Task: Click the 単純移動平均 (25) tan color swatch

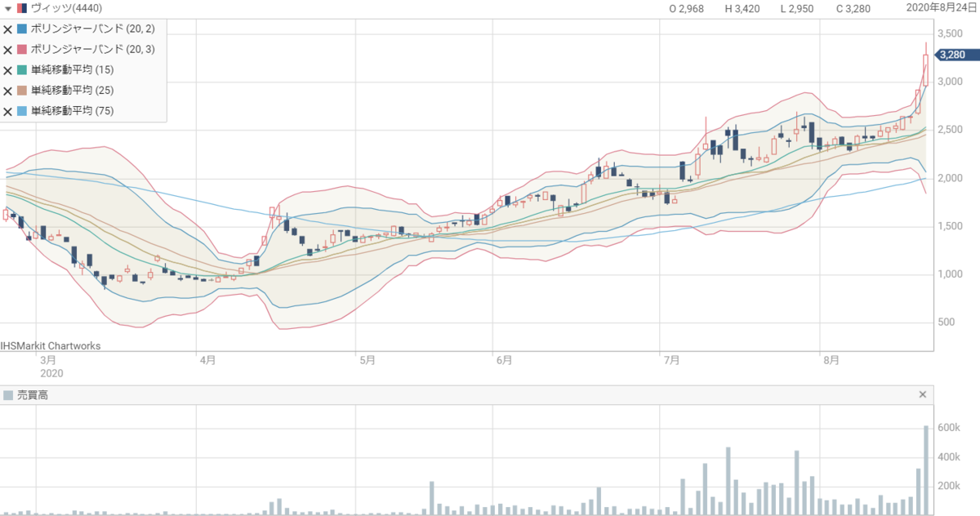Action: pos(22,91)
